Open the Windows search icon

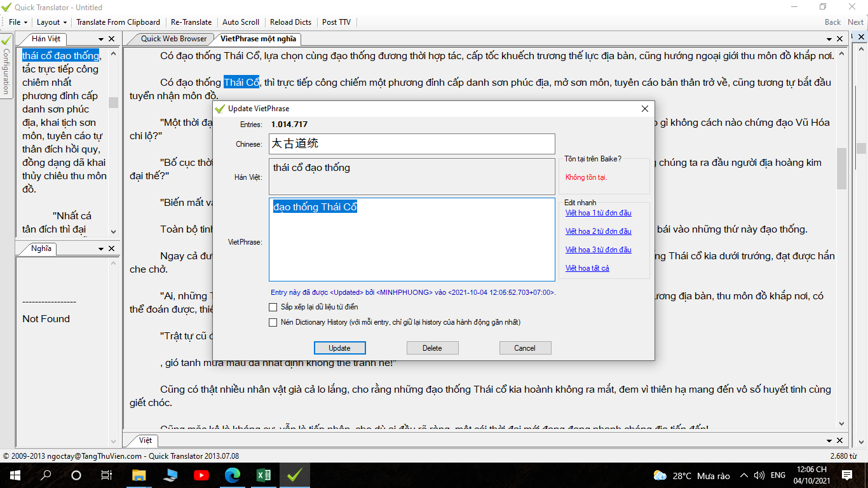coord(46,475)
